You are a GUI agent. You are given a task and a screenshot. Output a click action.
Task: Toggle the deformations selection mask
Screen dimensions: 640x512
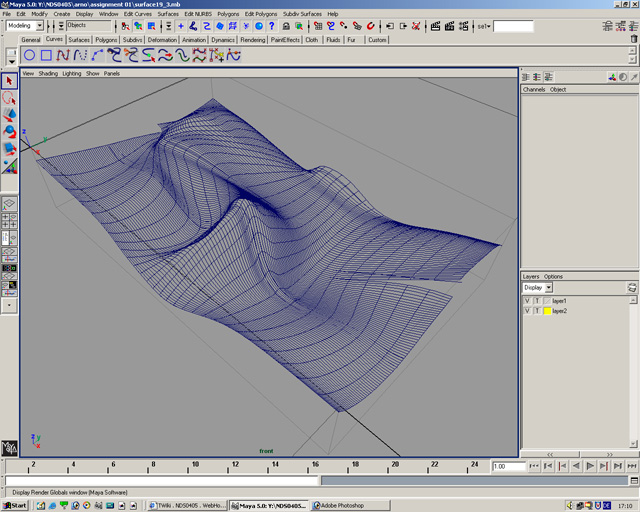tap(233, 26)
